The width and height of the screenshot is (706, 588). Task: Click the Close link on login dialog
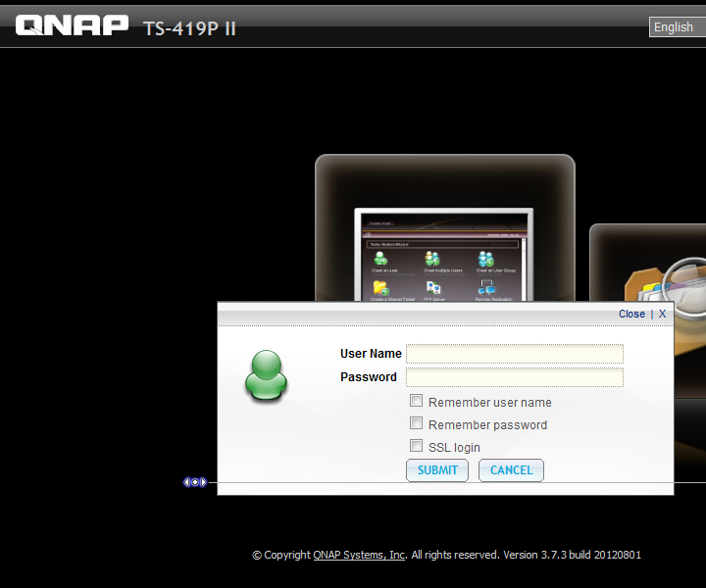[x=631, y=314]
